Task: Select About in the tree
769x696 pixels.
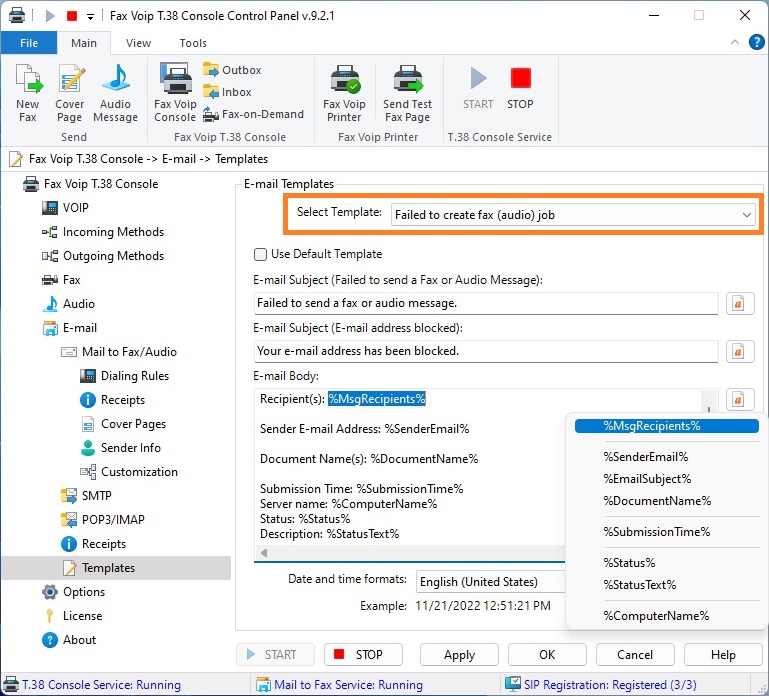Action: click(x=70, y=640)
